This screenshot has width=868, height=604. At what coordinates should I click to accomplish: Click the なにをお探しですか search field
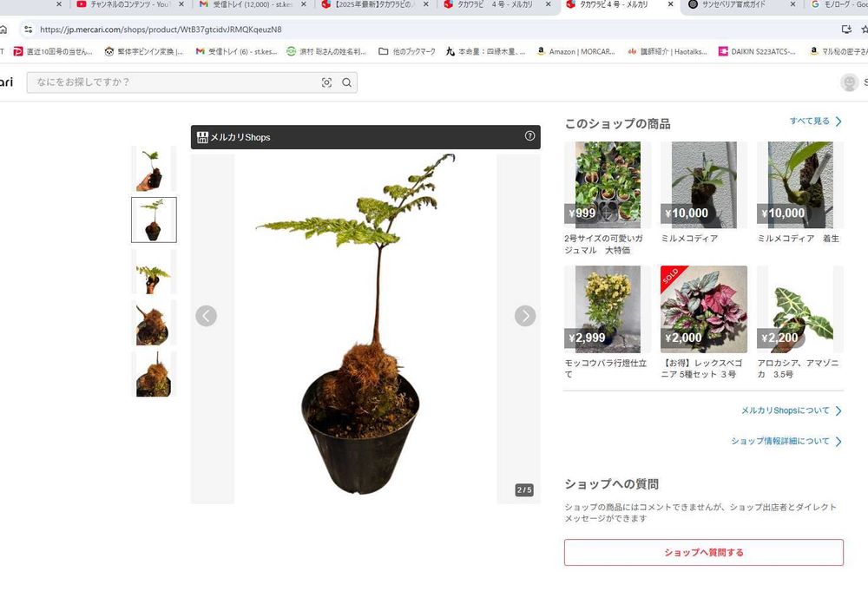pos(174,82)
